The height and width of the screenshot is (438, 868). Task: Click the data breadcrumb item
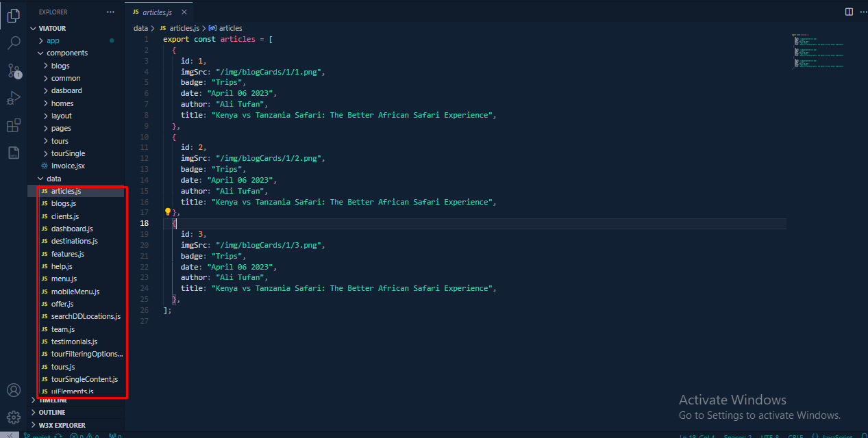pyautogui.click(x=140, y=28)
